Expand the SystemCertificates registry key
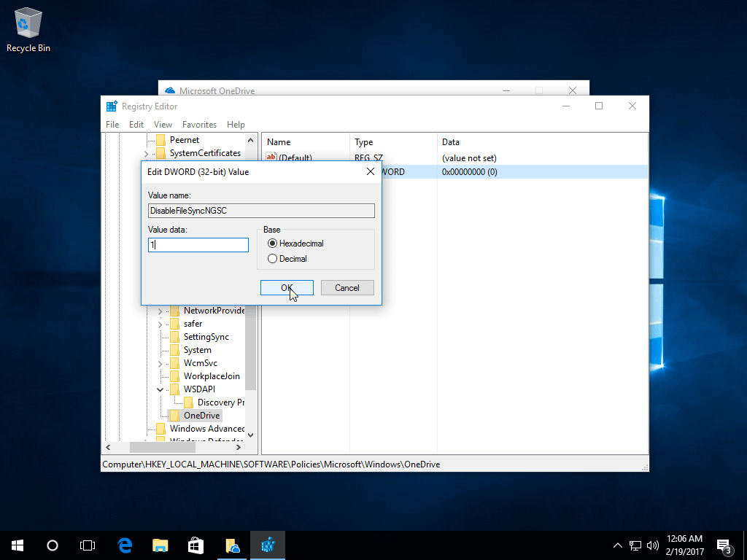The width and height of the screenshot is (747, 560). [147, 154]
